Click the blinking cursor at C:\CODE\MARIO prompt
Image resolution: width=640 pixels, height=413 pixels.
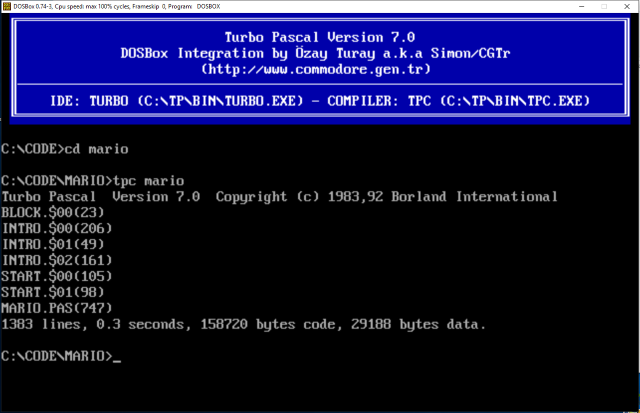[117, 361]
